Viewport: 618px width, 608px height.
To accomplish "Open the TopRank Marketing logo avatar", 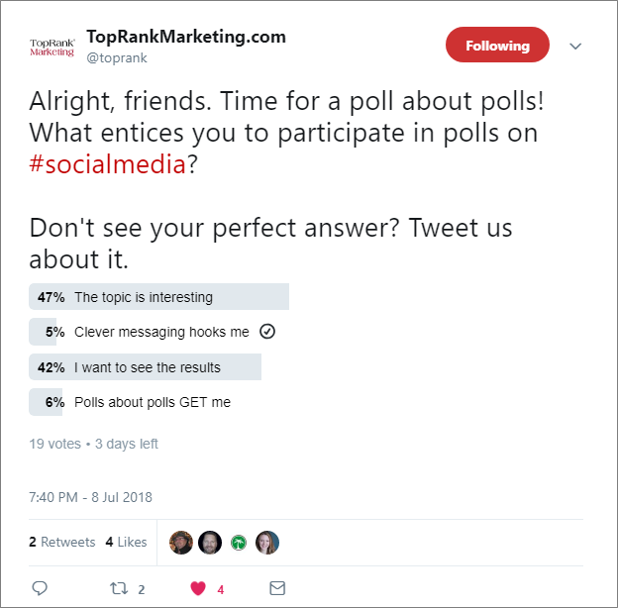I will pyautogui.click(x=52, y=47).
